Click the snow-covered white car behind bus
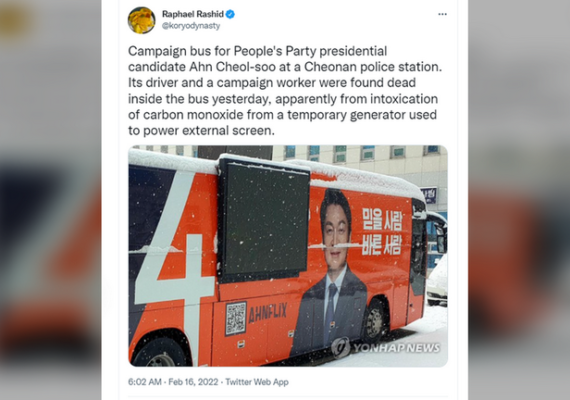Screen dimensions: 570x400 click(437, 283)
